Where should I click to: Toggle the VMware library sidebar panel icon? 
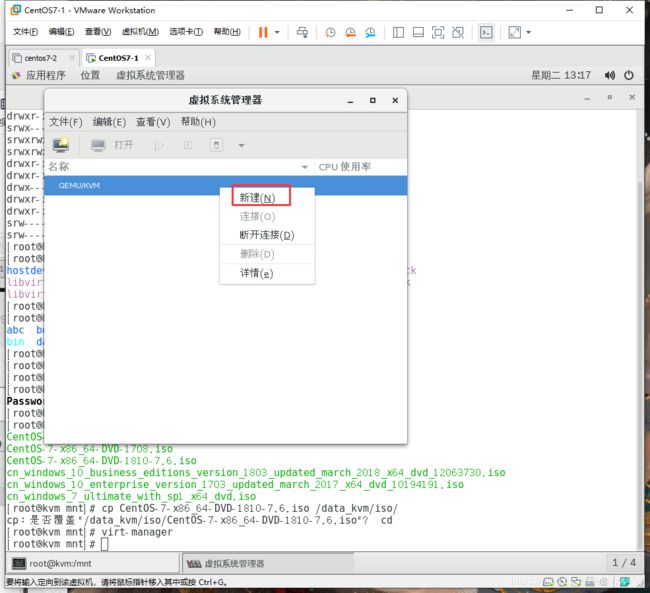pos(398,32)
